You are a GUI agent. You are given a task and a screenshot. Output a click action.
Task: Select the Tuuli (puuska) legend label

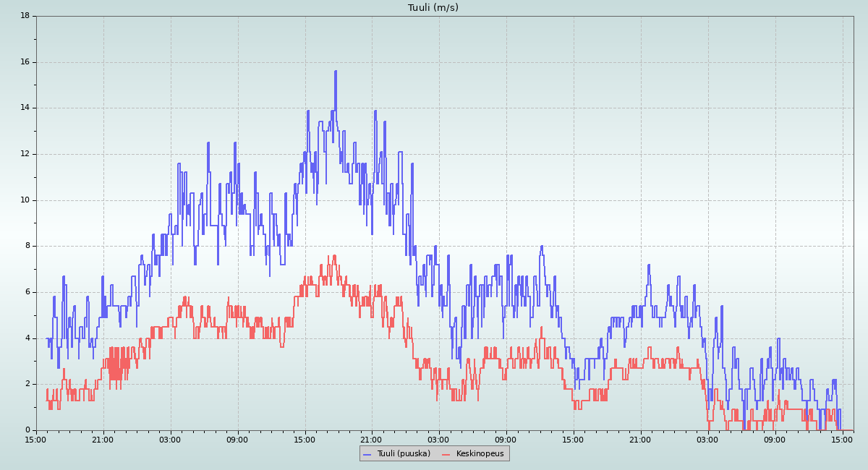pyautogui.click(x=403, y=454)
